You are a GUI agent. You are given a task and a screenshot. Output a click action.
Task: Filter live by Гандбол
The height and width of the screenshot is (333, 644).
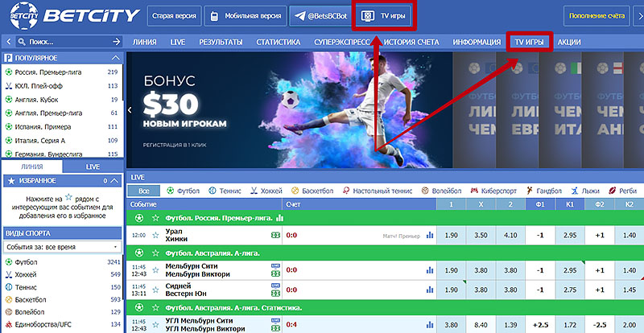pyautogui.click(x=544, y=191)
